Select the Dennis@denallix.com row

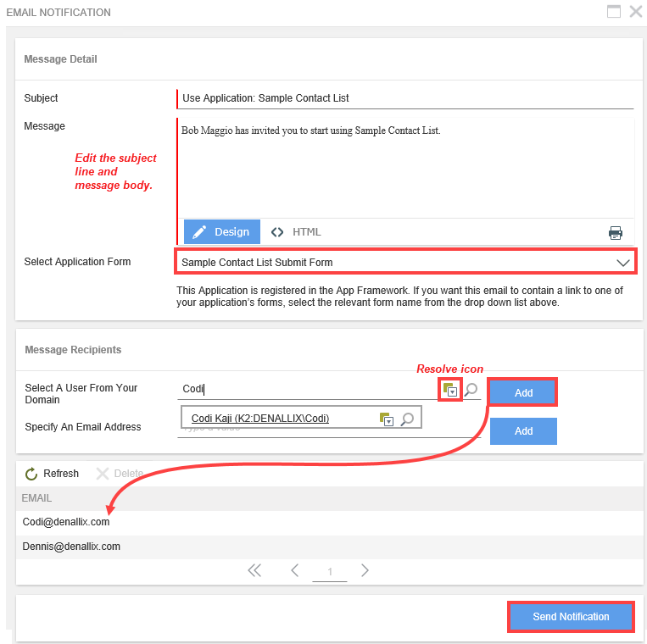click(x=329, y=547)
